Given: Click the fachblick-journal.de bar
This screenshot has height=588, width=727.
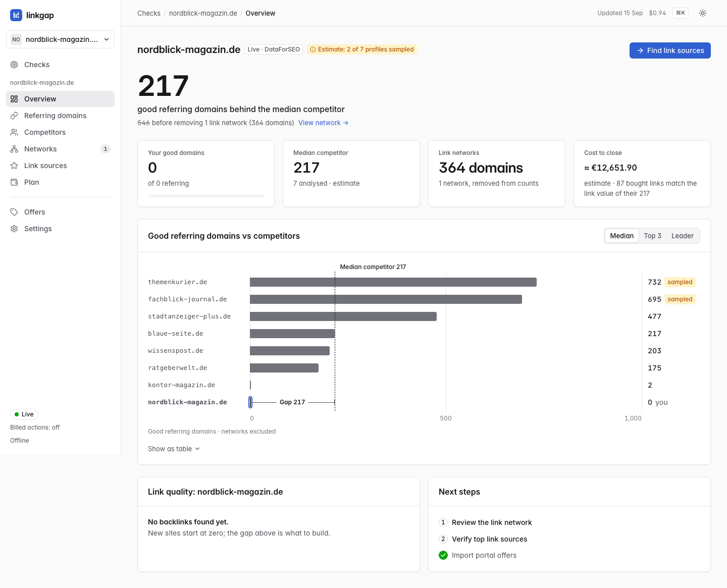Looking at the screenshot, I should coord(386,299).
